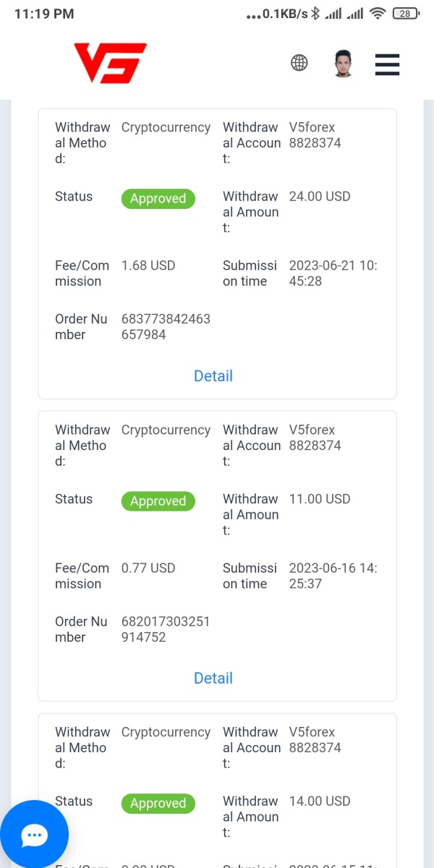This screenshot has width=434, height=868.
Task: Tap the 24.00 USD withdrawal amount
Action: (320, 197)
